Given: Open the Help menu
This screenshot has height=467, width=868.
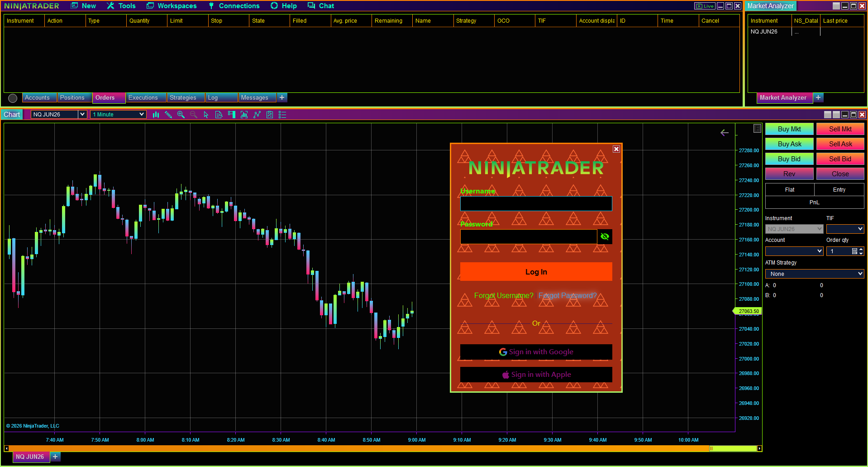Looking at the screenshot, I should (284, 6).
